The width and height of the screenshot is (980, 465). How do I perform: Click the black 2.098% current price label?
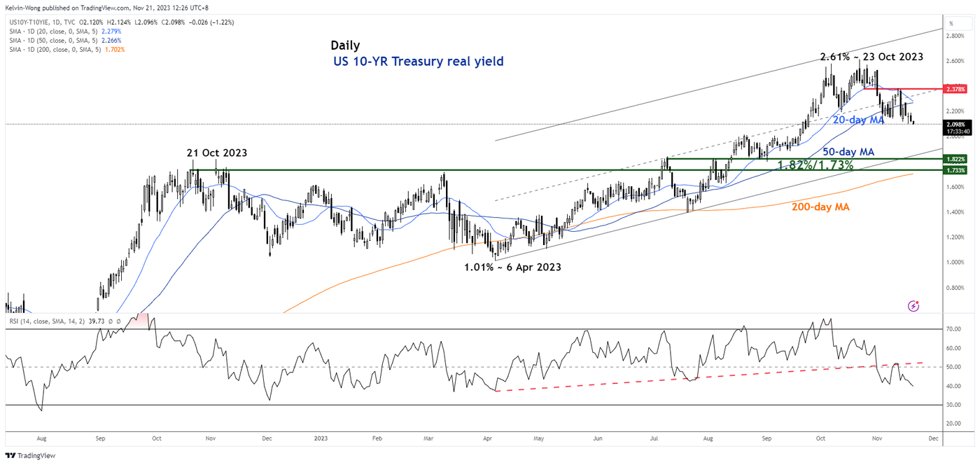pos(955,125)
